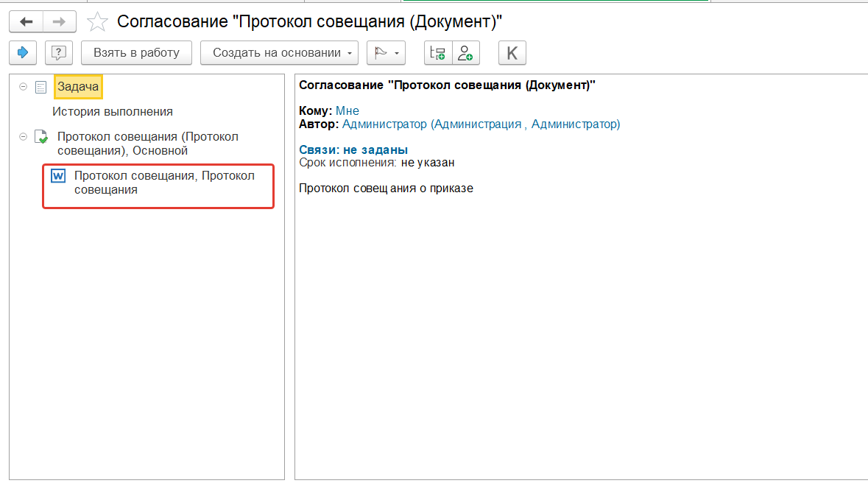The width and height of the screenshot is (868, 486).
Task: Add this page to favorites star
Action: [x=97, y=22]
